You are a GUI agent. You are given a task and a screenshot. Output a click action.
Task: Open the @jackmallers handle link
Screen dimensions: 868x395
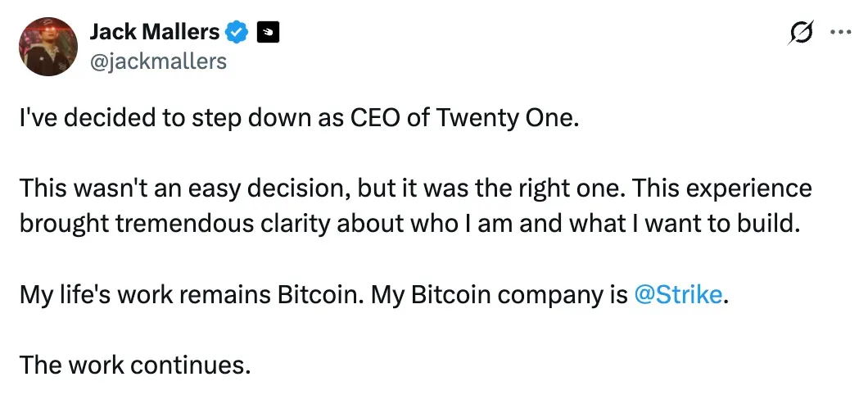(x=158, y=61)
